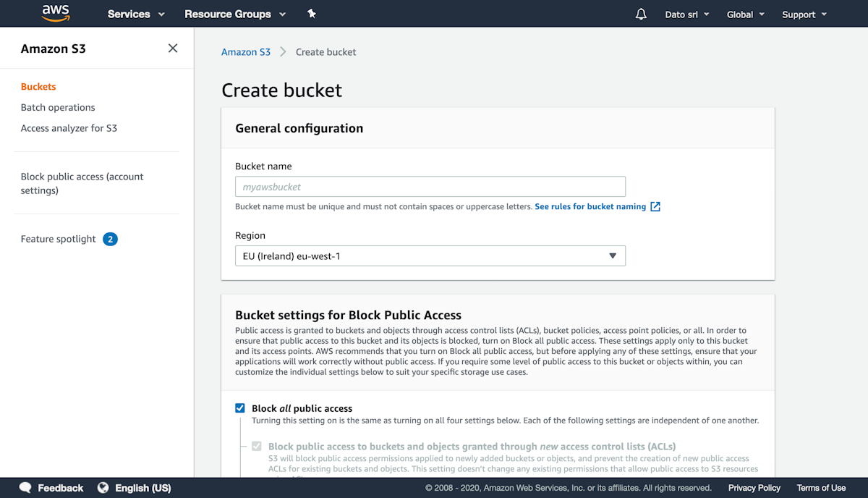Open Access analyzer for S3
The height and width of the screenshot is (498, 868).
(x=69, y=128)
